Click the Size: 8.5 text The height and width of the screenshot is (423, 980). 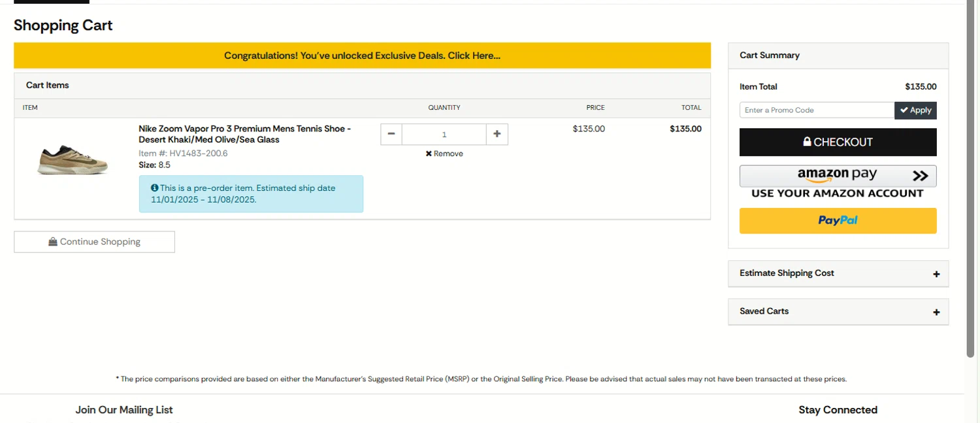(154, 165)
